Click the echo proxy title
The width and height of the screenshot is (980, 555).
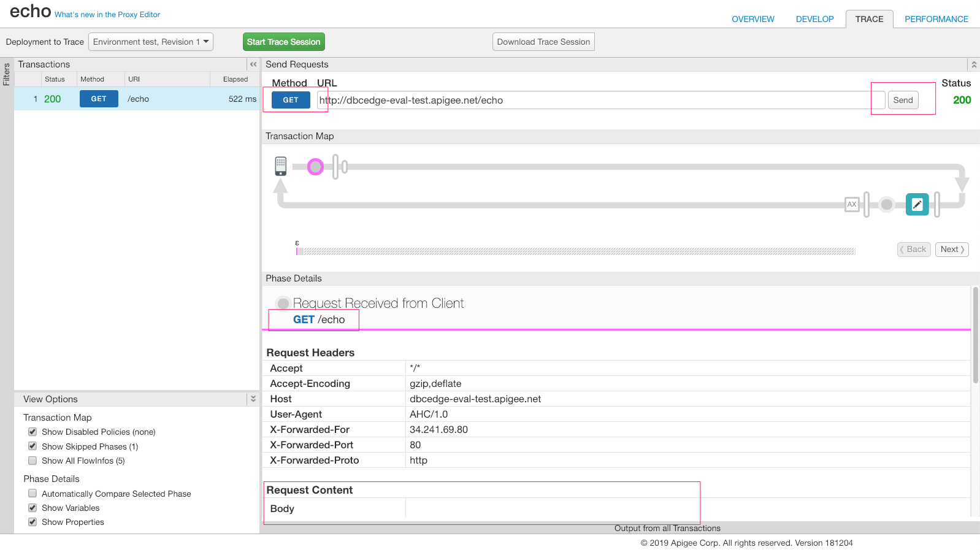click(30, 12)
